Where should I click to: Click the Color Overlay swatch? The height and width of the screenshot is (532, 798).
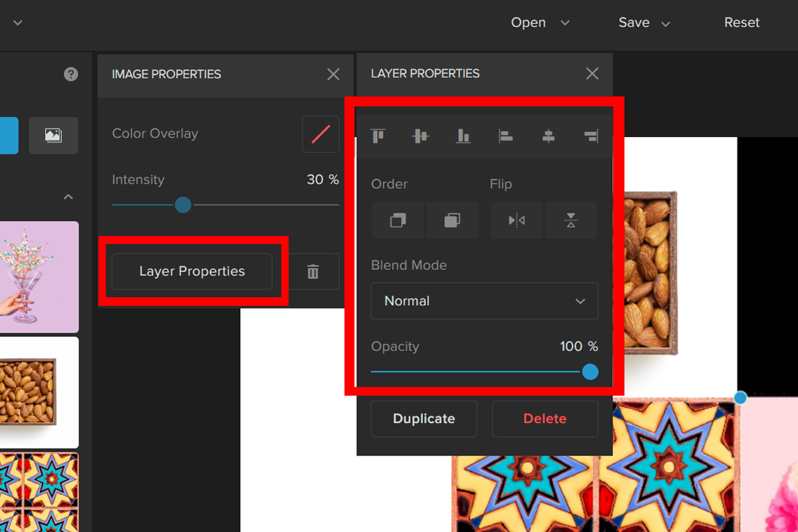pos(321,134)
